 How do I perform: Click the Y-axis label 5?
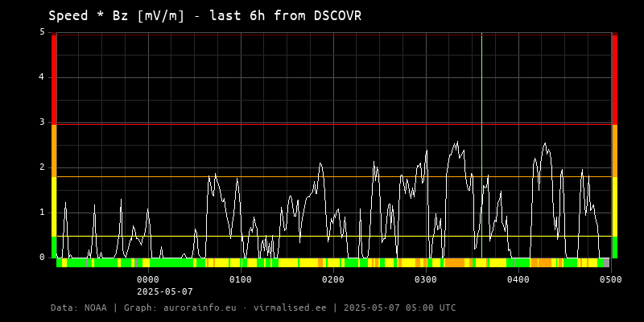tap(43, 32)
